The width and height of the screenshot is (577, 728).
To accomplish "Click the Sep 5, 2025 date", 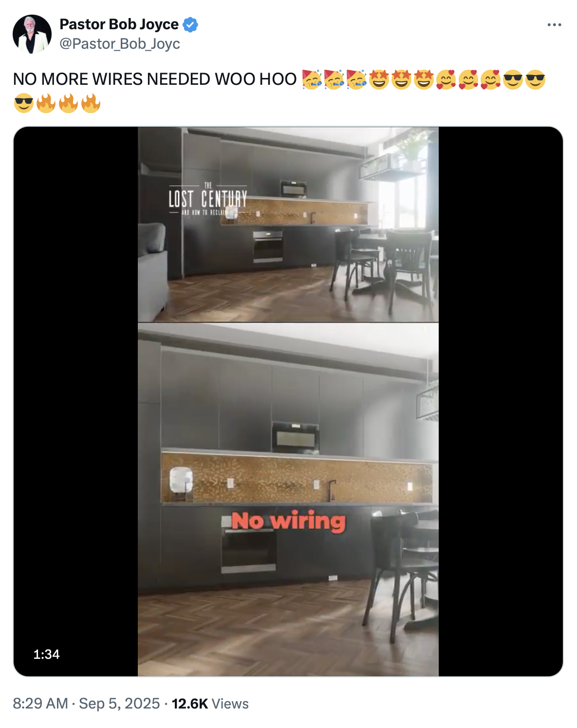I will coord(119,704).
